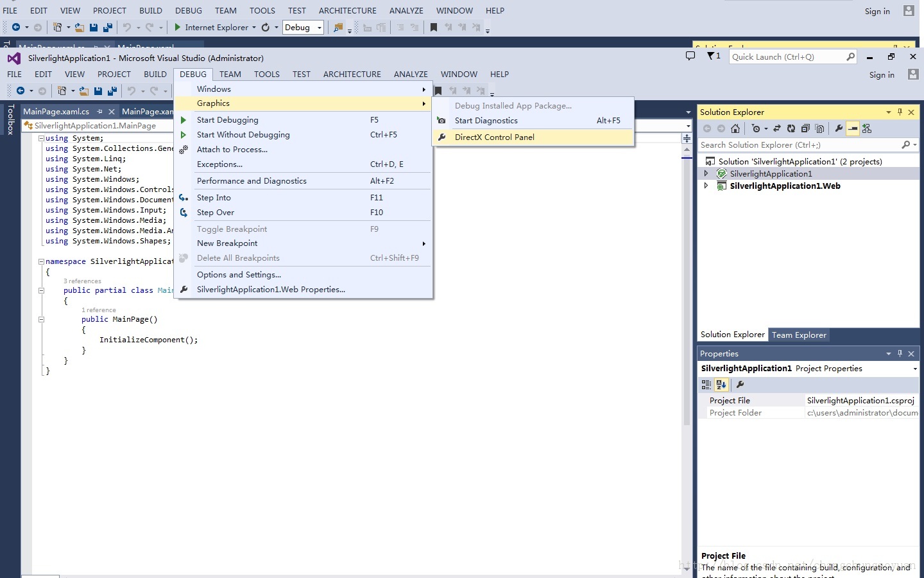Open notifications flag icon showing 1
Screen dimensions: 924x578
[714, 56]
